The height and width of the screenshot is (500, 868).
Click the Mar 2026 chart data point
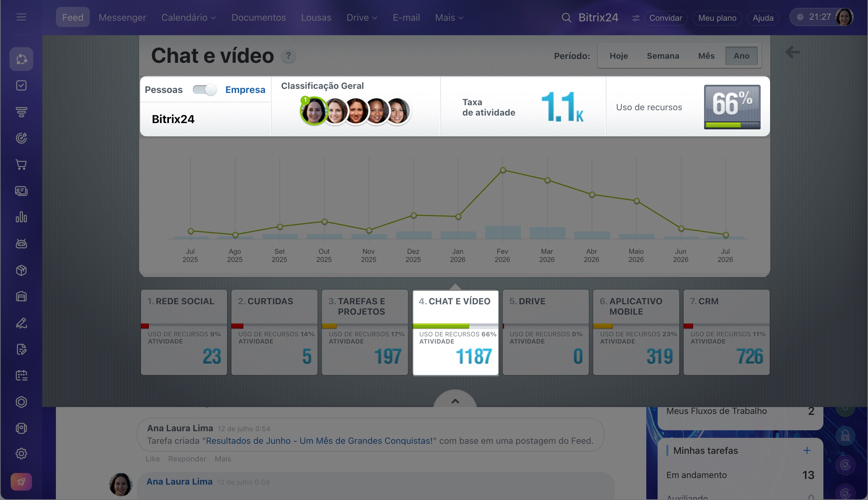tap(547, 180)
